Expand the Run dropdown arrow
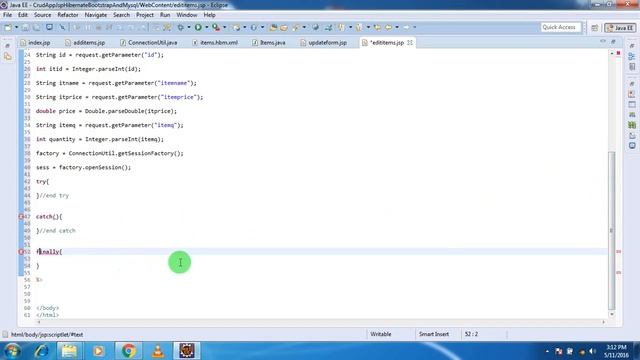The image size is (640, 360). [207, 27]
